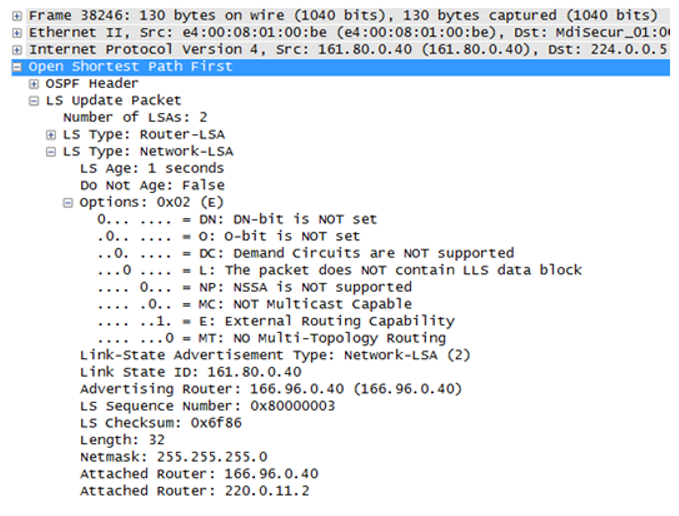Expand the OSPF Header node

point(34,84)
